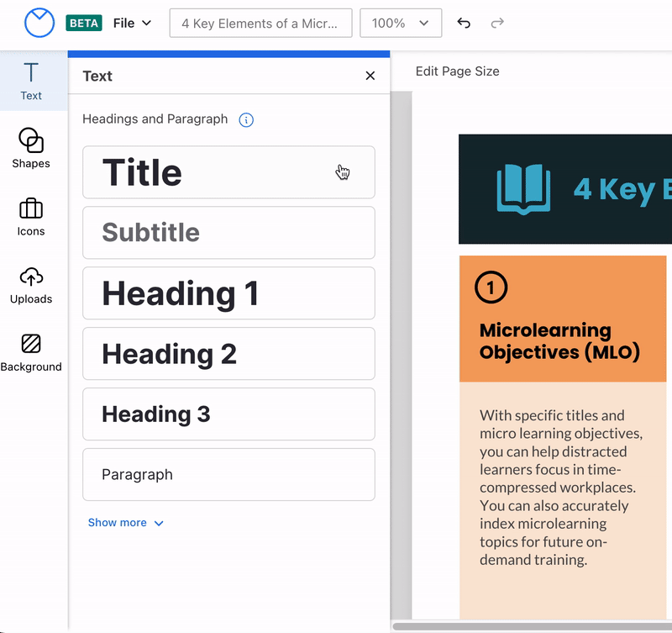Click the Headings and Paragraph info icon
This screenshot has width=672, height=633.
(245, 120)
